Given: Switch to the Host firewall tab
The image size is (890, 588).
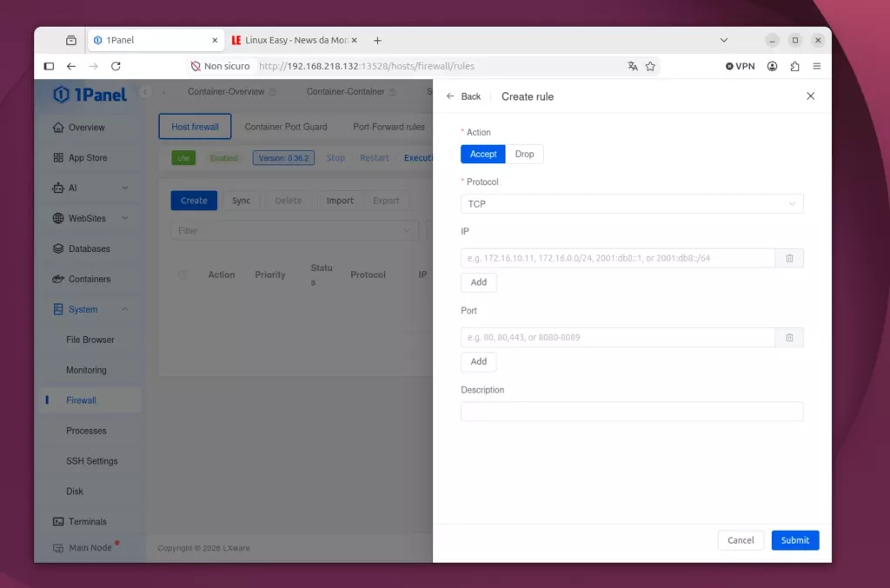Looking at the screenshot, I should pos(195,127).
